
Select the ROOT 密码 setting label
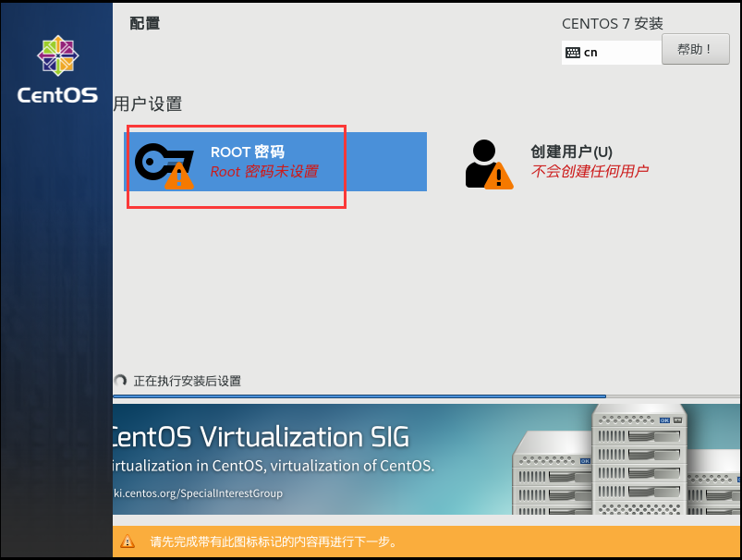pyautogui.click(x=248, y=152)
